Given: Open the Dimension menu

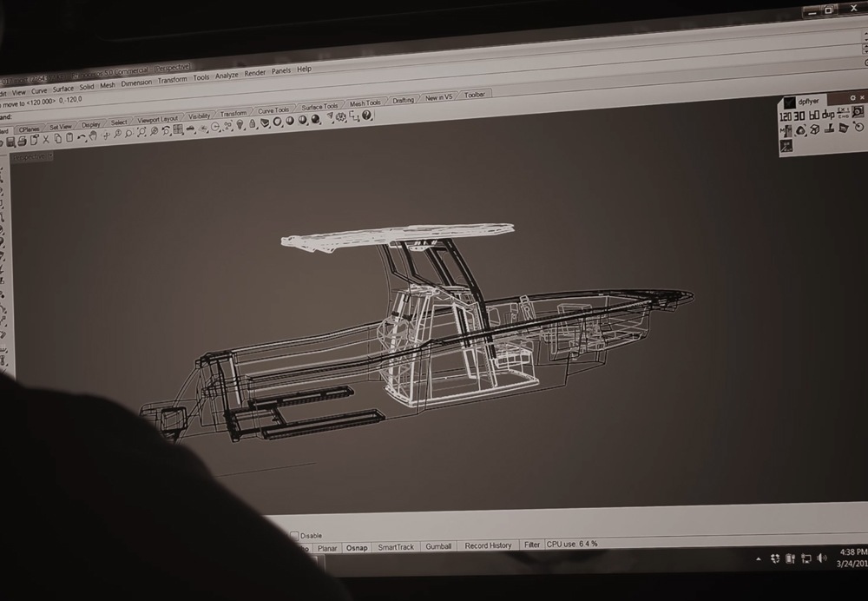Looking at the screenshot, I should tap(136, 83).
